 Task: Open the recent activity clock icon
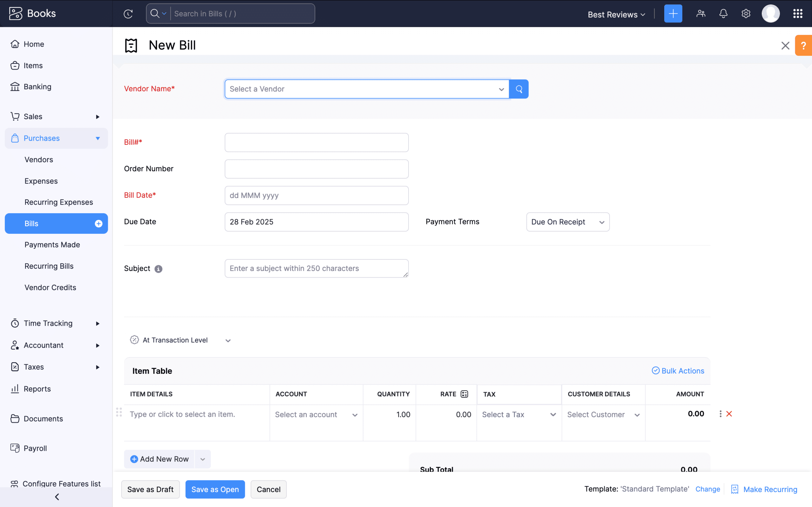128,14
